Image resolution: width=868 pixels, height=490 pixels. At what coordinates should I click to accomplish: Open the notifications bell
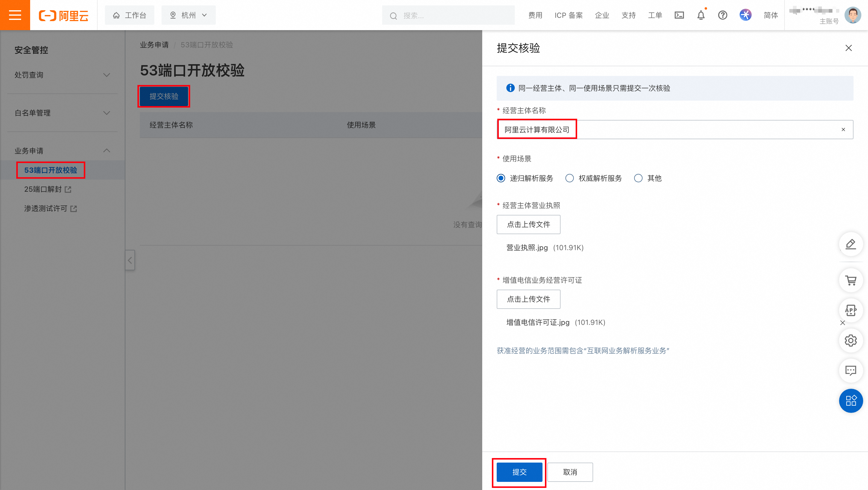tap(701, 15)
